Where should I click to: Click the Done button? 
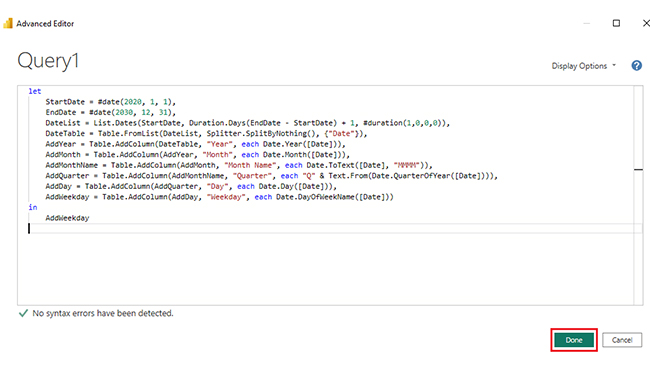[574, 340]
